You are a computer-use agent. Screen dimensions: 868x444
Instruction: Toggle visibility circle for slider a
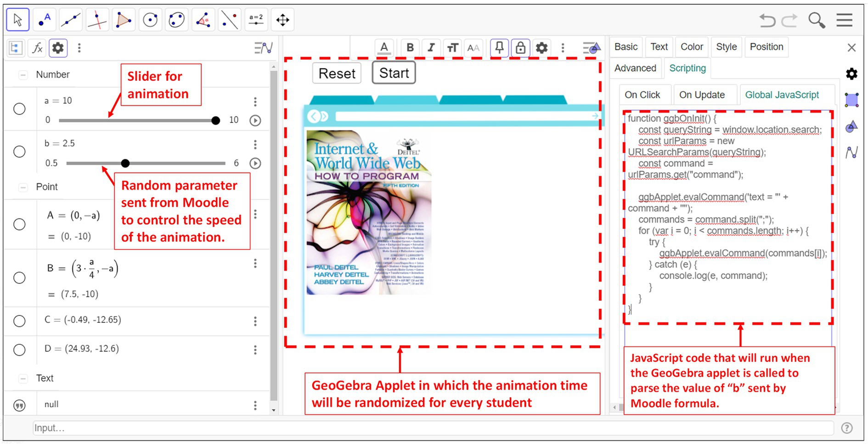pyautogui.click(x=19, y=109)
